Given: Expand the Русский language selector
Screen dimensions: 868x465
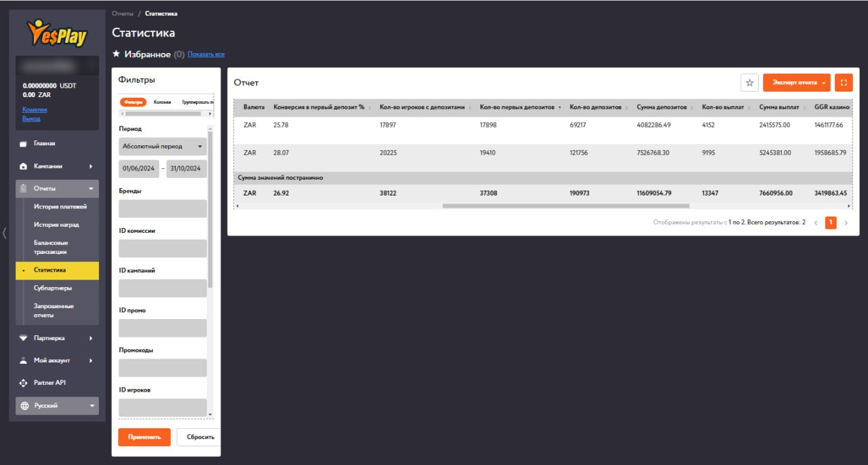Looking at the screenshot, I should (x=57, y=406).
